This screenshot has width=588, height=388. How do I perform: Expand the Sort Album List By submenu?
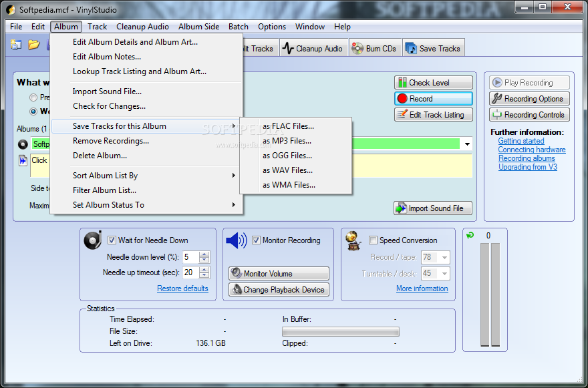point(146,176)
